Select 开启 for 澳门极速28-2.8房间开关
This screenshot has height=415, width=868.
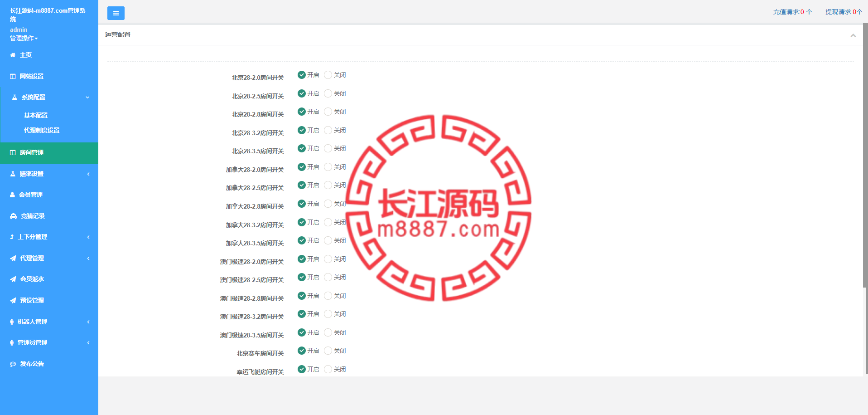tap(302, 296)
